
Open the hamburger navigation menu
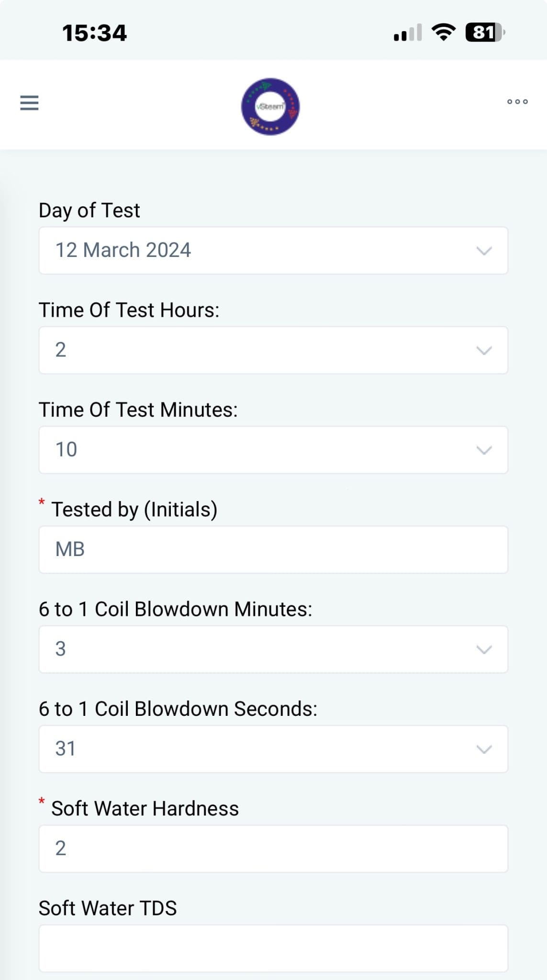pyautogui.click(x=29, y=102)
